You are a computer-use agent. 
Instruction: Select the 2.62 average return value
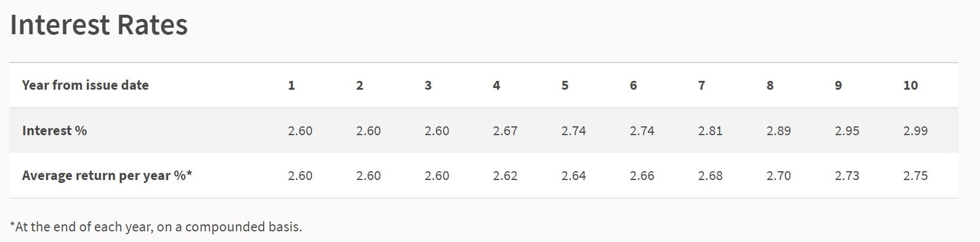tap(505, 176)
